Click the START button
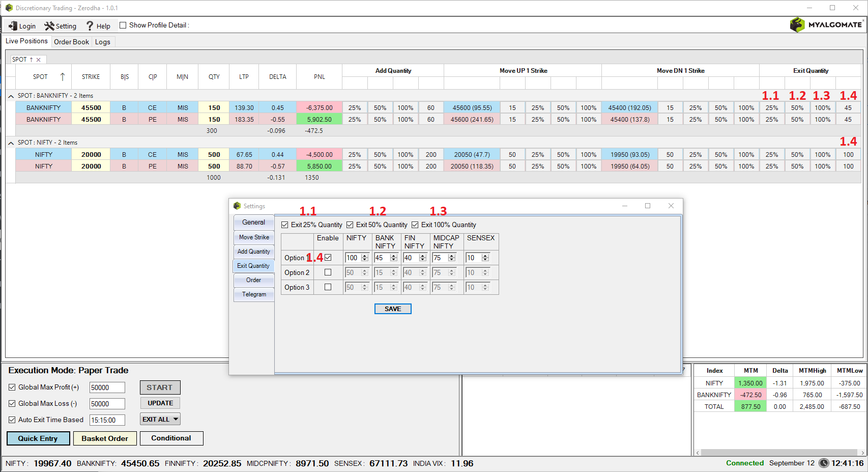868x472 pixels. pyautogui.click(x=160, y=387)
